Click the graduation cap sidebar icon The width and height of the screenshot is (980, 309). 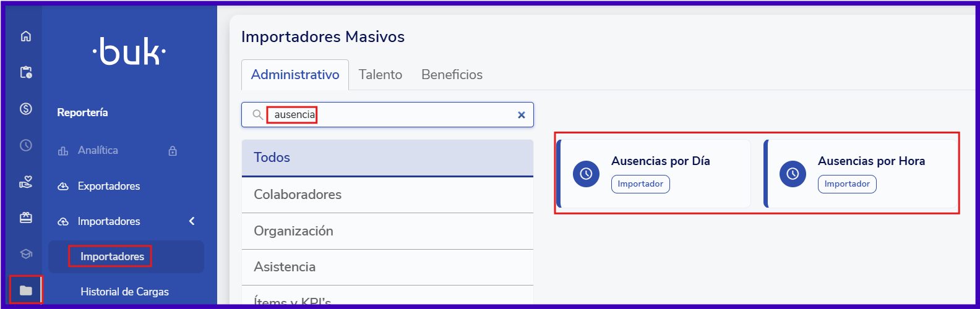25,254
